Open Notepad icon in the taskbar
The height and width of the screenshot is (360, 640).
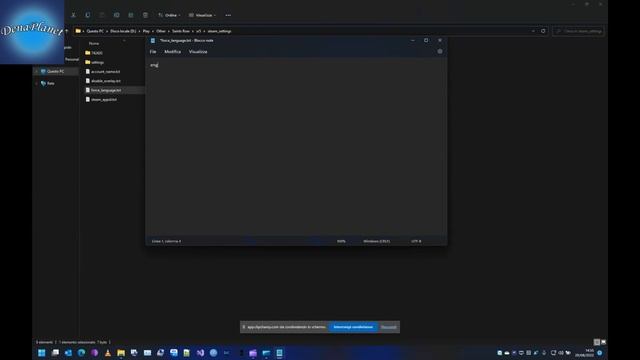point(279,353)
